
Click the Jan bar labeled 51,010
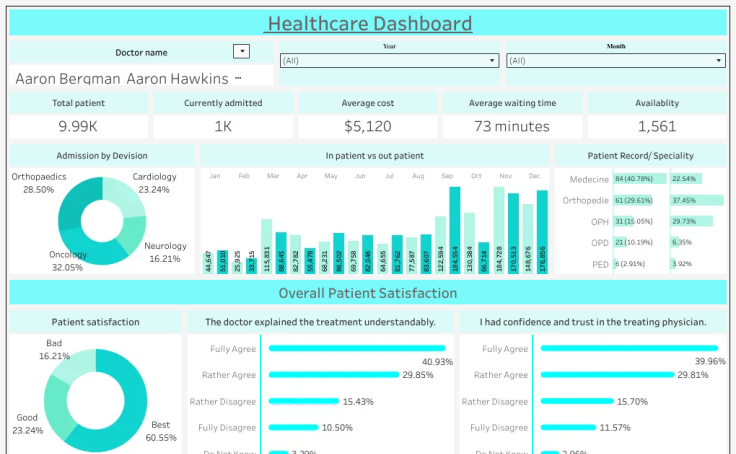click(x=222, y=262)
